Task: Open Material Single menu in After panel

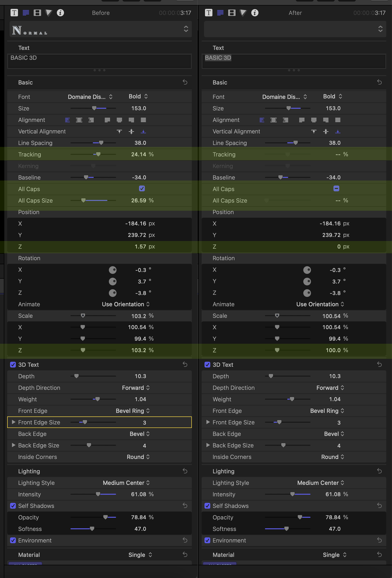Action: 334,555
